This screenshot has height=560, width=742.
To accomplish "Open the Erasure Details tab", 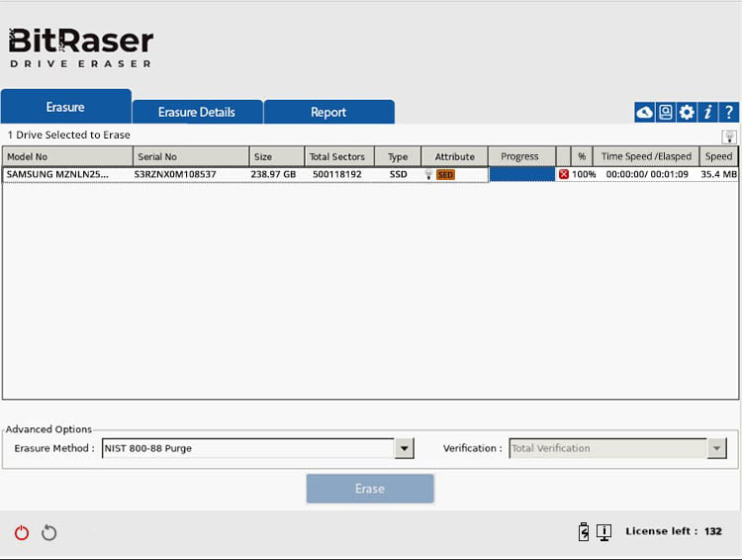I will 197,112.
